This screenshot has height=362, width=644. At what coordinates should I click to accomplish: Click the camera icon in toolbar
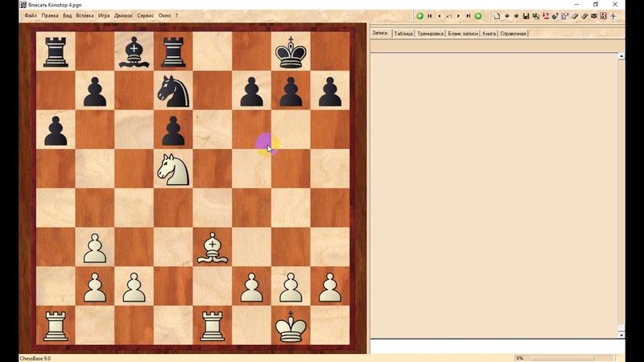[x=594, y=16]
